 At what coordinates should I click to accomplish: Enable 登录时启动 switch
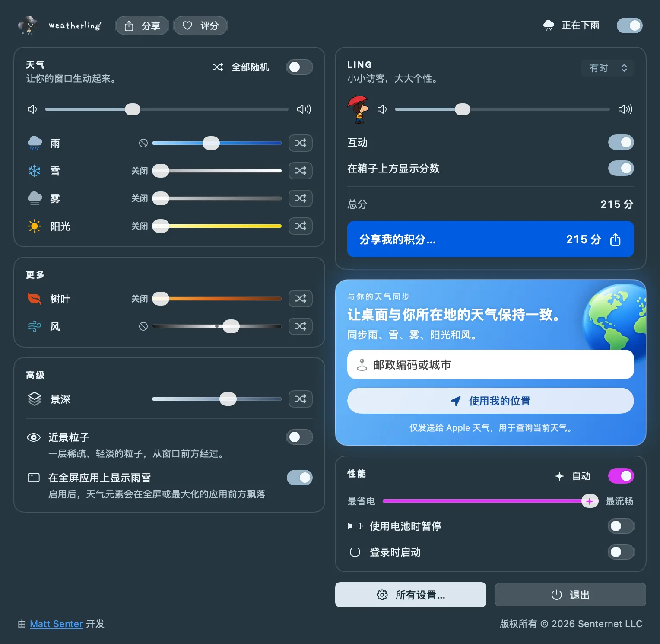coord(621,552)
